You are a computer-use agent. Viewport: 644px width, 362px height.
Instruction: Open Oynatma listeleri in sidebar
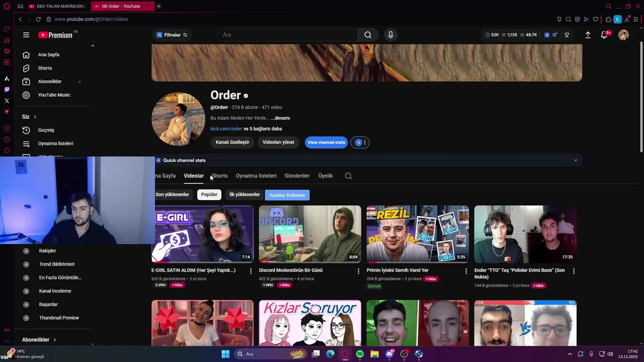click(55, 143)
